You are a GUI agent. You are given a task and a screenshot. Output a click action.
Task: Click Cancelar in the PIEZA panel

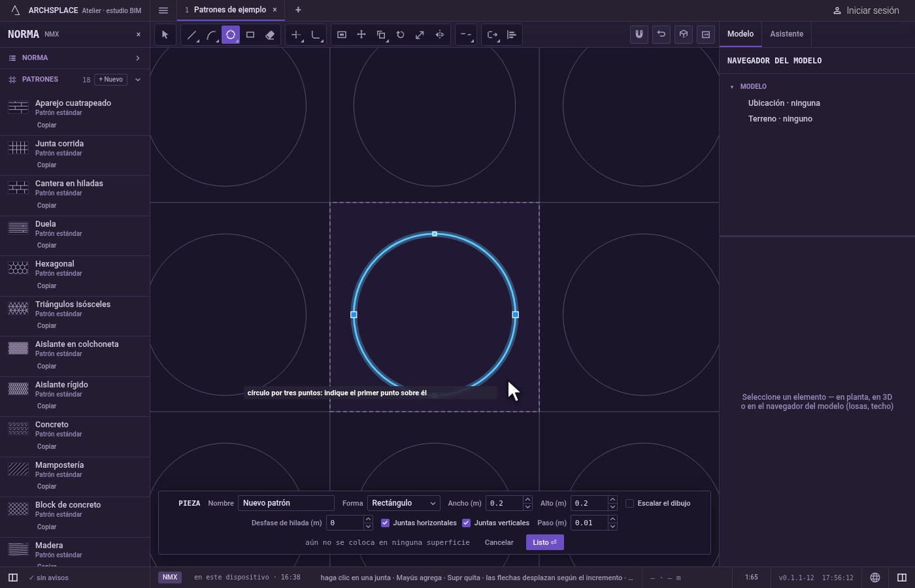coord(499,542)
